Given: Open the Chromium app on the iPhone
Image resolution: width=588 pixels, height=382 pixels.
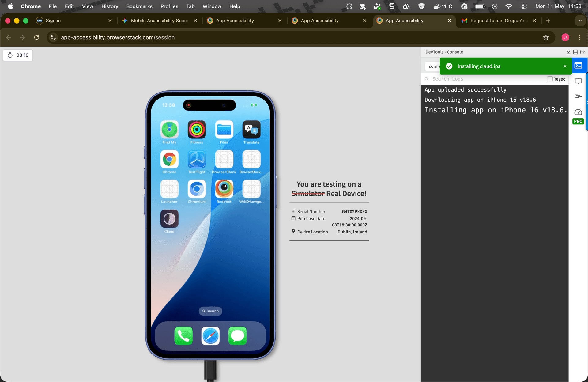Looking at the screenshot, I should [197, 189].
